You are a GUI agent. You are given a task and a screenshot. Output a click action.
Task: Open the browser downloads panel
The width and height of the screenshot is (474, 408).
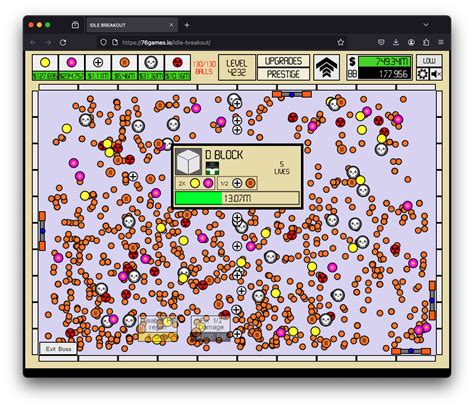[x=396, y=42]
